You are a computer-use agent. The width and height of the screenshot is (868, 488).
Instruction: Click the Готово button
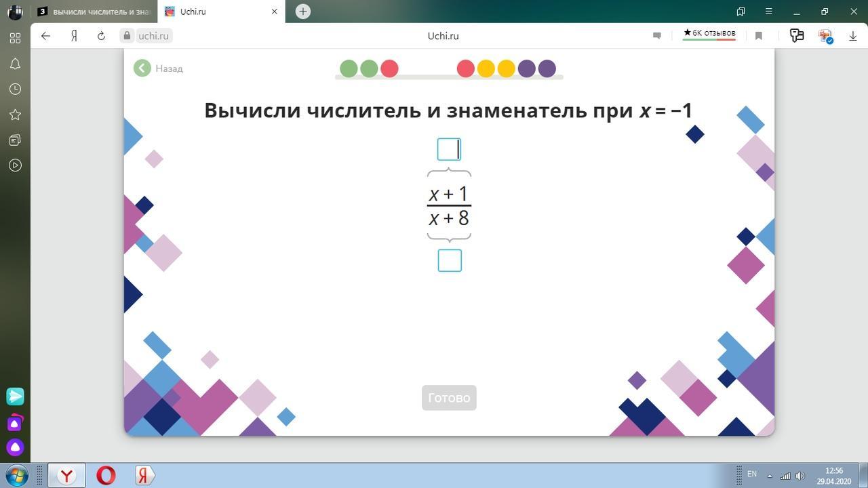coord(449,398)
